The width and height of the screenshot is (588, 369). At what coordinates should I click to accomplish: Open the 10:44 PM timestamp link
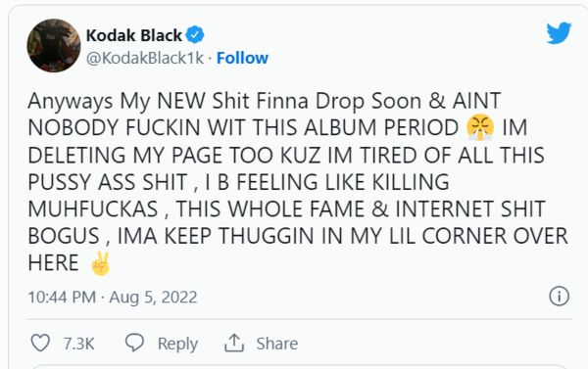62,298
